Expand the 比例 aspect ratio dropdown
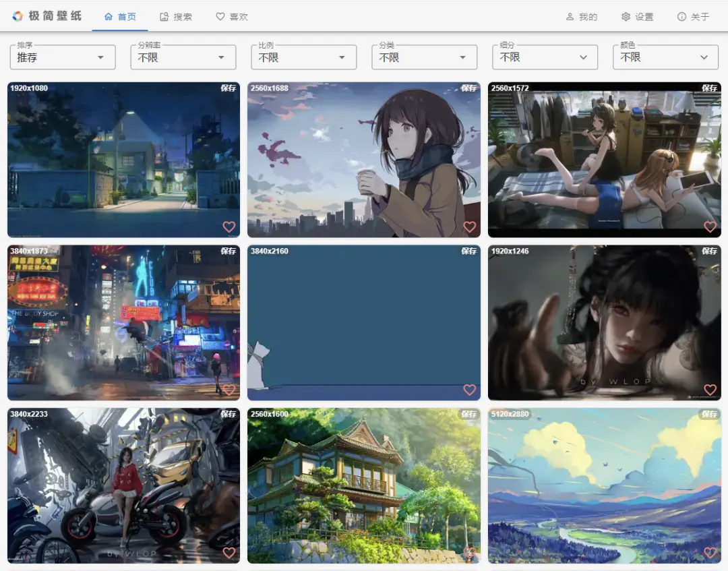The image size is (728, 571). click(x=303, y=57)
